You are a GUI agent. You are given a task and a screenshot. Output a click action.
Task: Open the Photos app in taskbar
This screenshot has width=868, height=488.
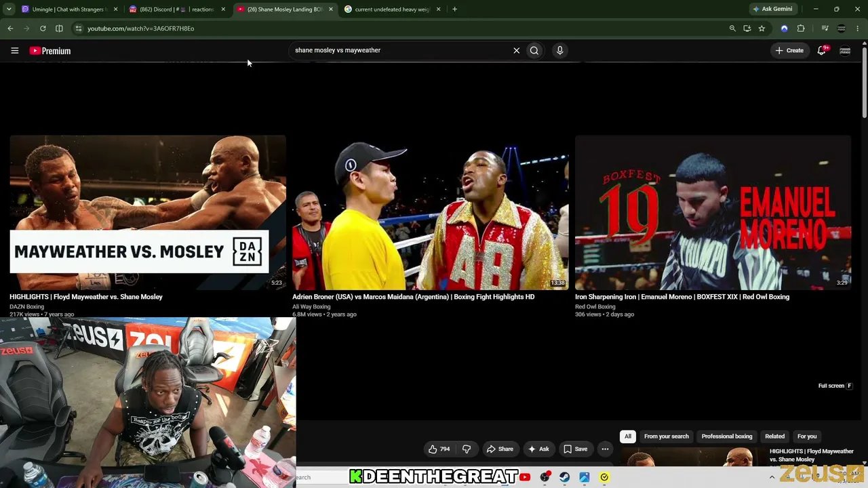(584, 477)
